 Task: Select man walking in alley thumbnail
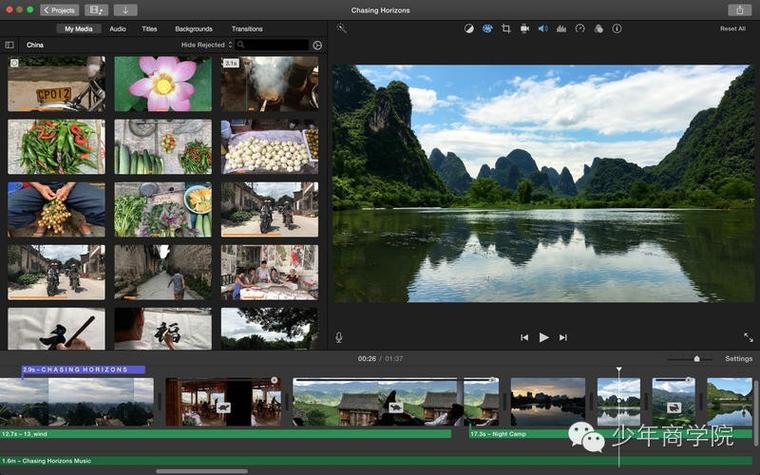pos(163,272)
